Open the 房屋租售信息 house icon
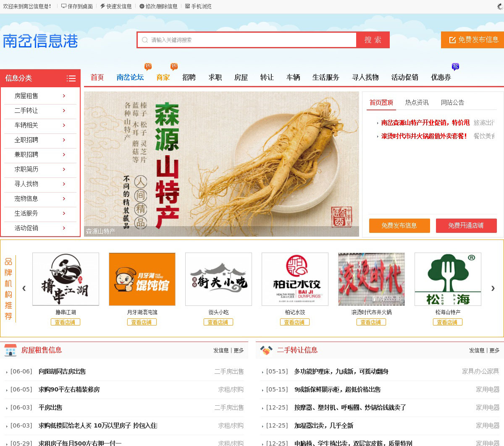Viewport: 504px width, 446px height. (x=10, y=350)
